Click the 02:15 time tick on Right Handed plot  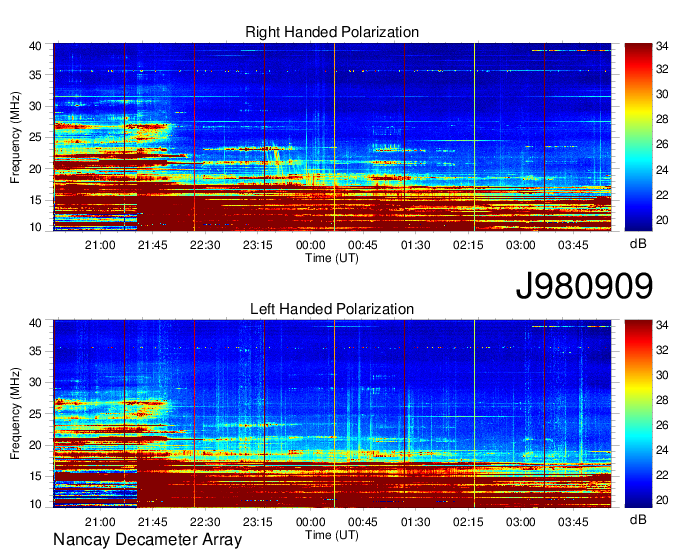coord(468,245)
